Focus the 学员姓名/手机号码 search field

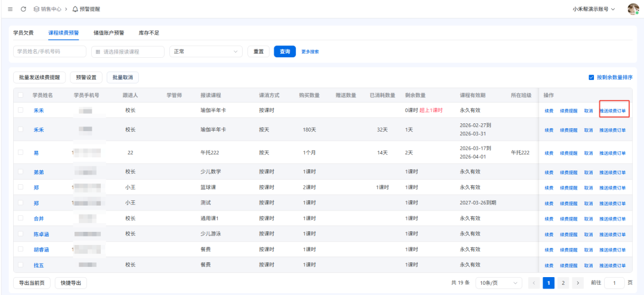[49, 52]
